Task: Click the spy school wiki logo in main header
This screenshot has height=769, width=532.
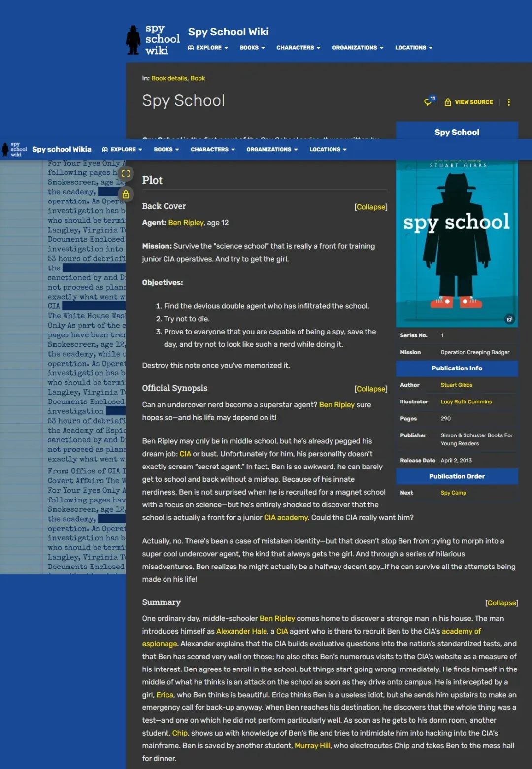Action: click(153, 39)
